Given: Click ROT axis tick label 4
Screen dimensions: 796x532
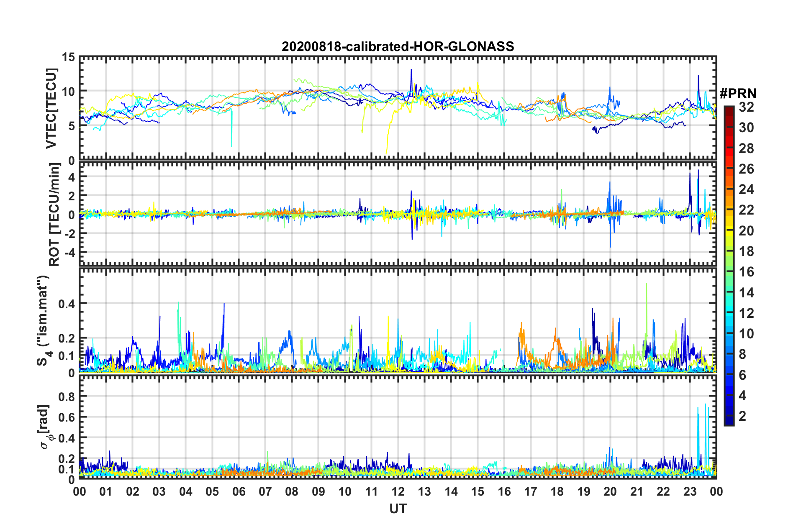Looking at the screenshot, I should 72,177.
